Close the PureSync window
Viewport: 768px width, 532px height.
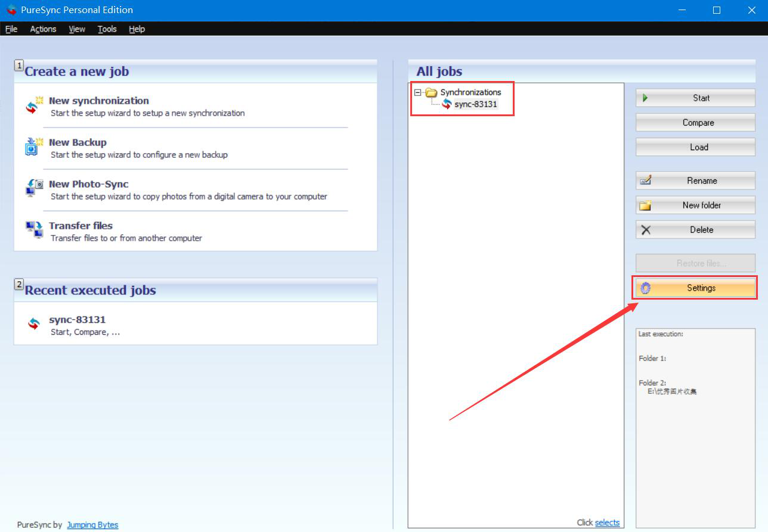tap(752, 10)
